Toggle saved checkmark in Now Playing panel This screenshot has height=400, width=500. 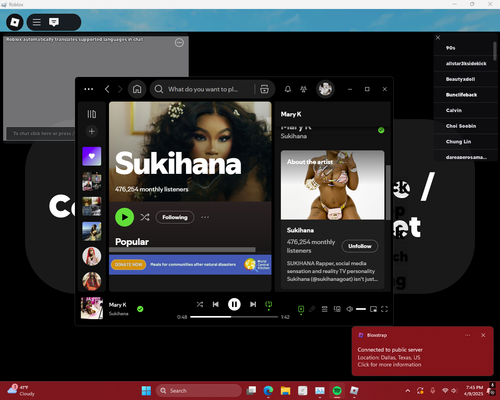381,130
